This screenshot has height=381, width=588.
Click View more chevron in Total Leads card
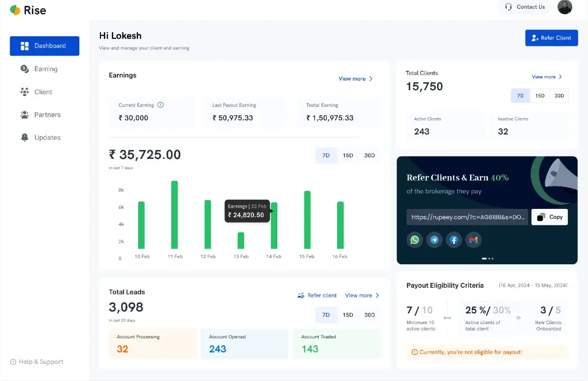click(x=377, y=296)
